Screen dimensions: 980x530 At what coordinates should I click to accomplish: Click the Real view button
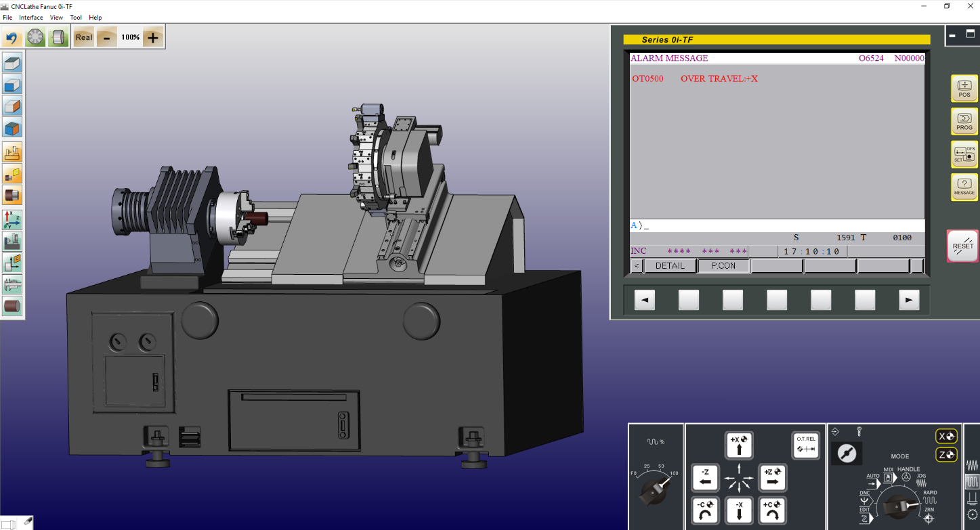tap(84, 37)
